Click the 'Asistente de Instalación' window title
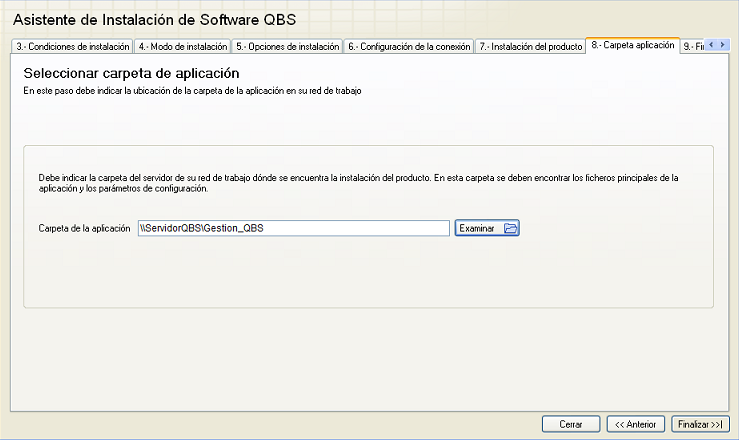 point(154,19)
